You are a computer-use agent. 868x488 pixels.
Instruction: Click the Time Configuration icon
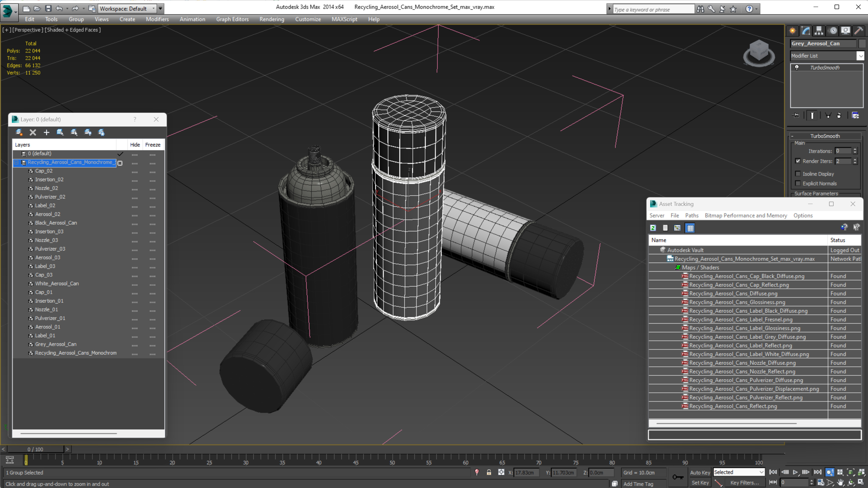[821, 483]
